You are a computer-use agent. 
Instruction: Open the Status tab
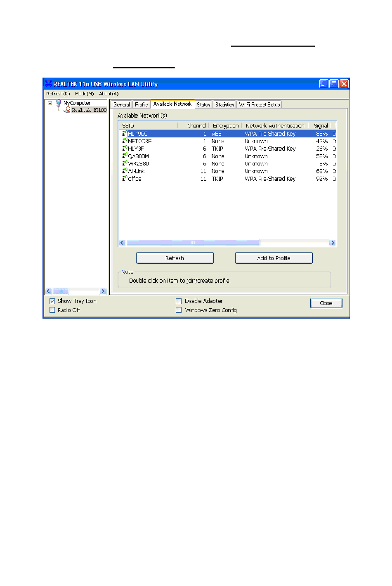click(203, 105)
